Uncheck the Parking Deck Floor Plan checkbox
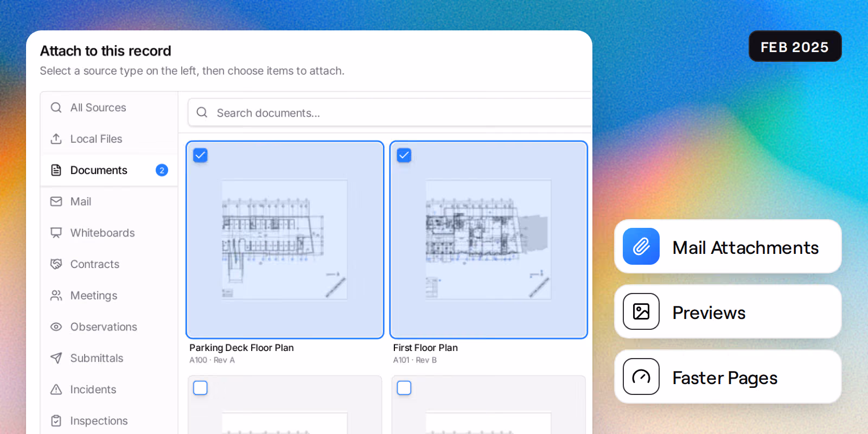 point(200,155)
